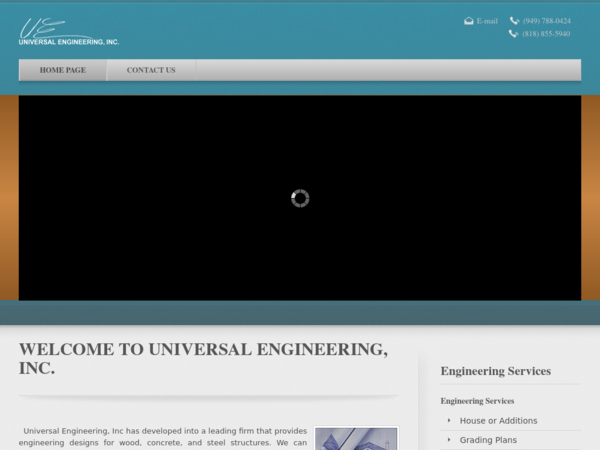Viewport: 600px width, 450px height.
Task: Click the large 'Engineering Services' sidebar heading
Action: [x=496, y=371]
